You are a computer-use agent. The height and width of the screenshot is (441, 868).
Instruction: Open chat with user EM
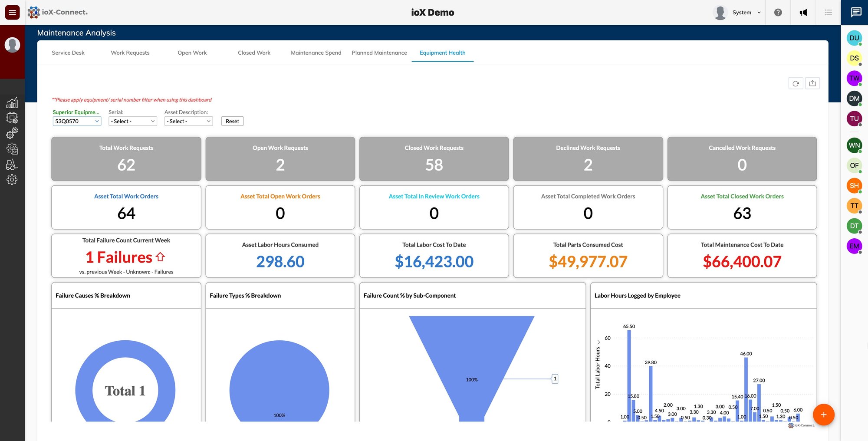coord(854,246)
